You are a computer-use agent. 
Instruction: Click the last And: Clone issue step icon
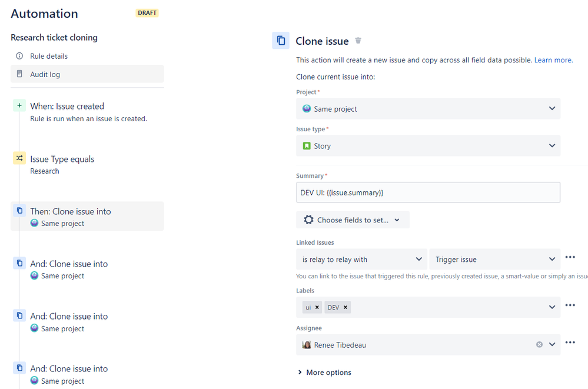click(19, 368)
